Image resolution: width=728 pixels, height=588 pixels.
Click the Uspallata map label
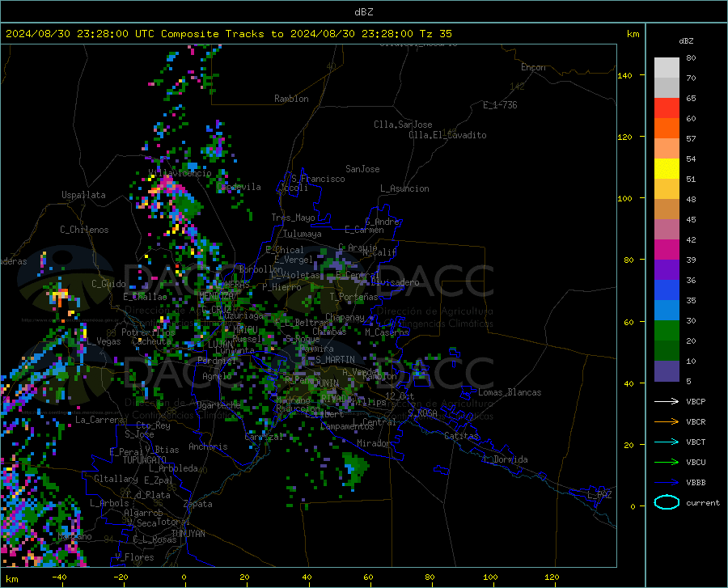pyautogui.click(x=83, y=195)
